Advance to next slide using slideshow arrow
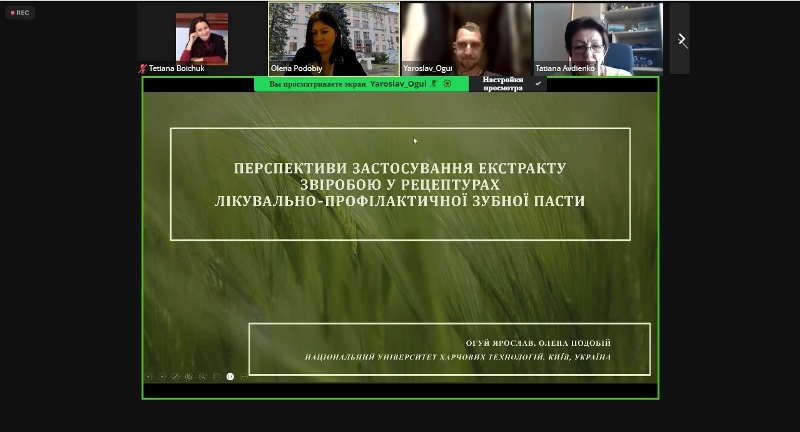The height and width of the screenshot is (432, 800). 162,376
